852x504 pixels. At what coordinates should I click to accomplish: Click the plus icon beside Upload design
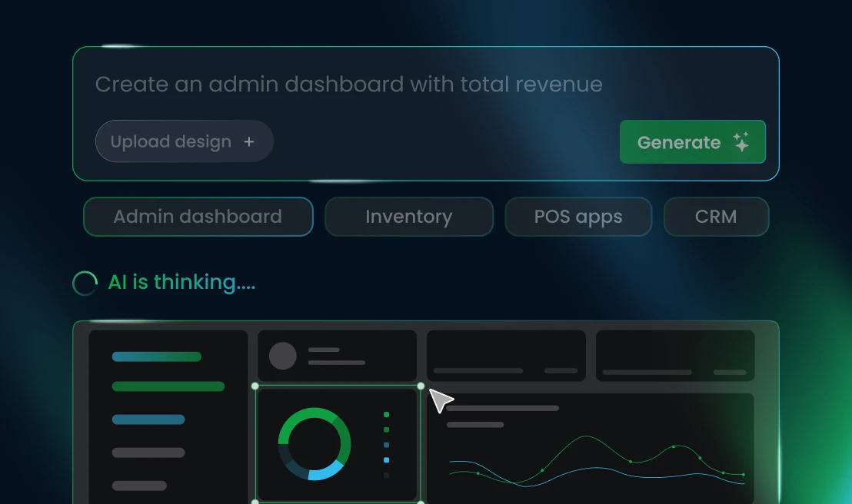(249, 141)
